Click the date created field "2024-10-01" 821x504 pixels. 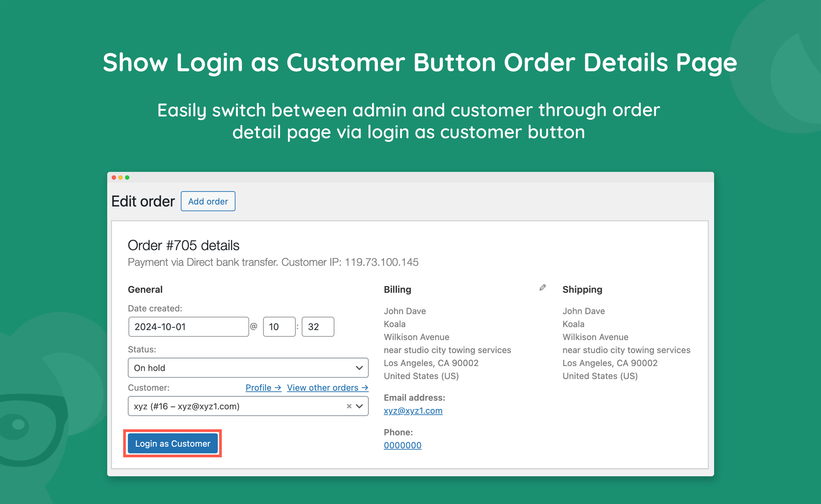point(188,327)
